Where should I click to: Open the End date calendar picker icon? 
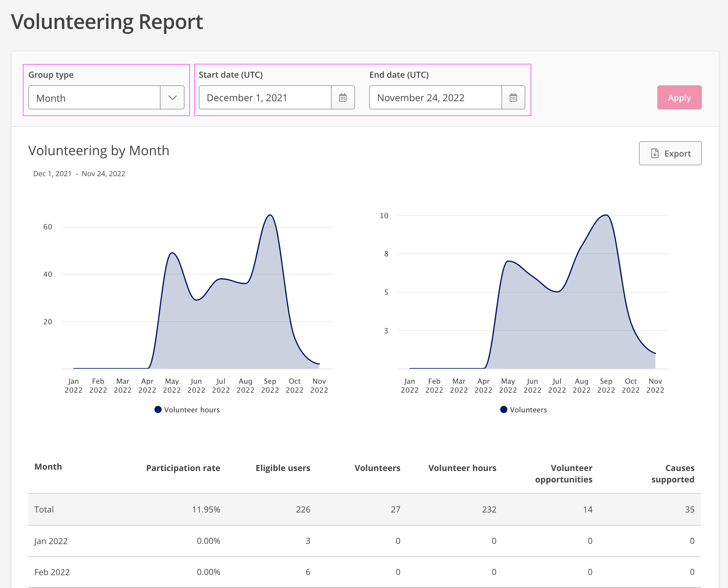click(x=513, y=98)
